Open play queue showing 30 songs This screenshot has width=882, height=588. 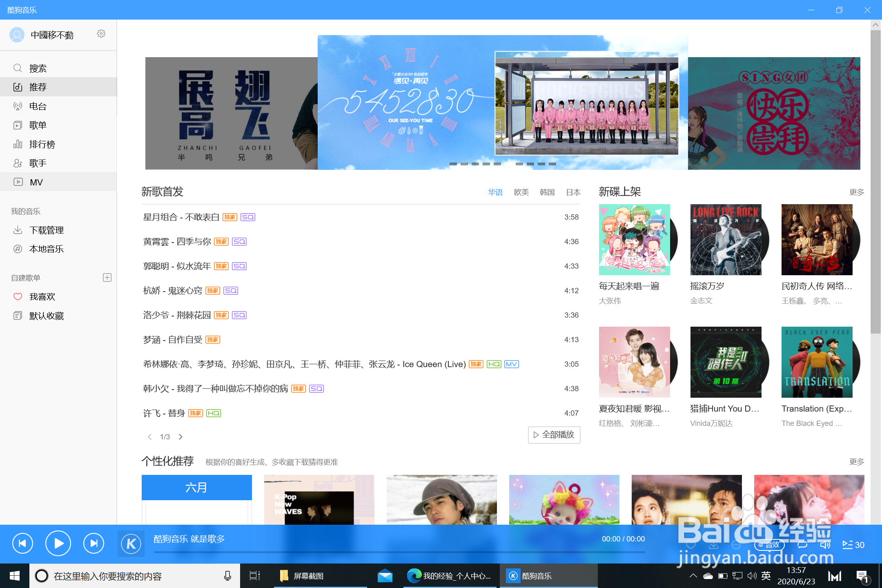point(853,545)
